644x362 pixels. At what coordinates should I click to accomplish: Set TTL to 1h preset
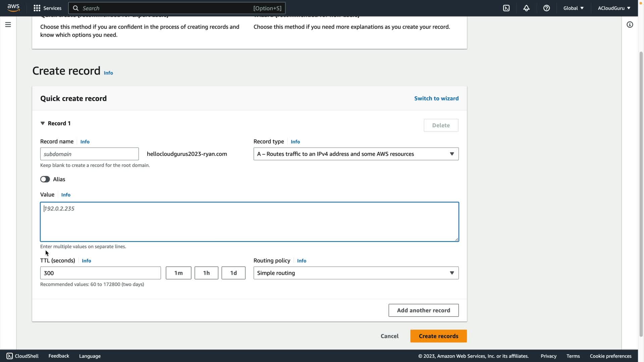tap(206, 273)
